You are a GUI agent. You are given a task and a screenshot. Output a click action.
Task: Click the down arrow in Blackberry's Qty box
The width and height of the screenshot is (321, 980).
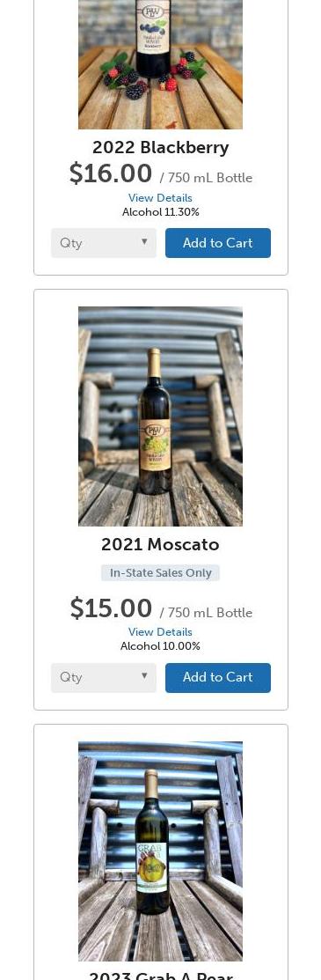tap(144, 241)
